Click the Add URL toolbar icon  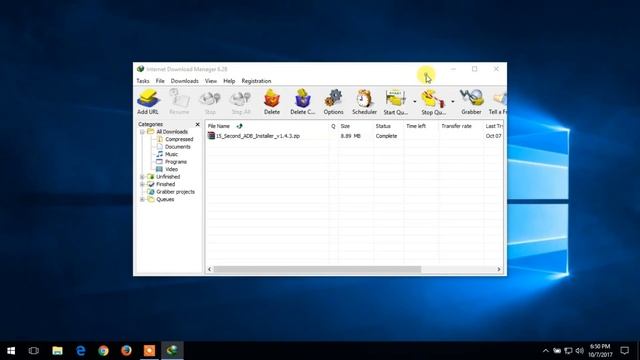point(148,101)
